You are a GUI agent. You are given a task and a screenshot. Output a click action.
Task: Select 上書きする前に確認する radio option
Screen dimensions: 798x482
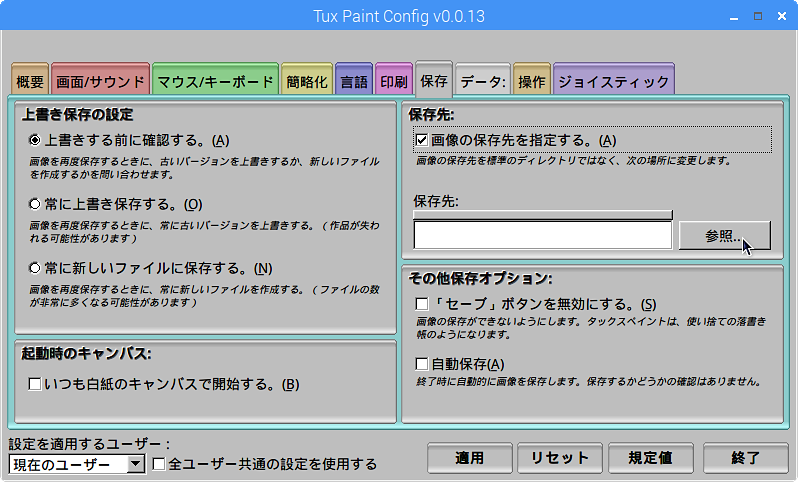click(x=35, y=140)
